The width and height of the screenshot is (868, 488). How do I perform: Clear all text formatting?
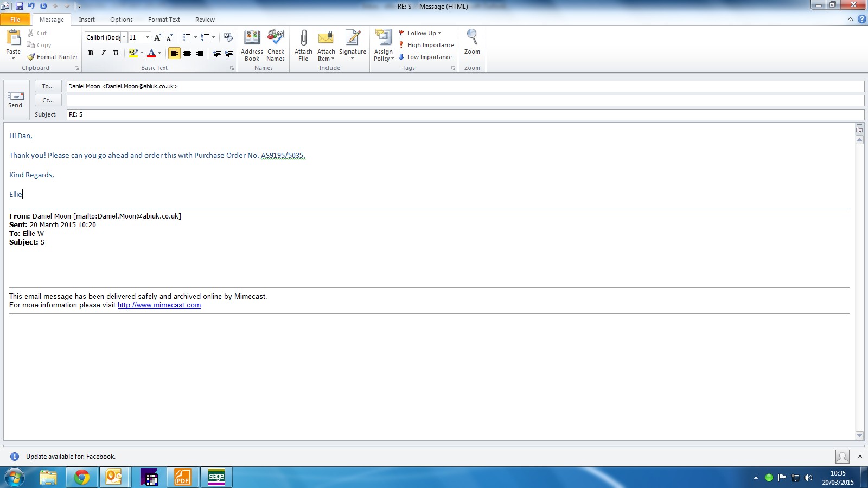pos(228,37)
